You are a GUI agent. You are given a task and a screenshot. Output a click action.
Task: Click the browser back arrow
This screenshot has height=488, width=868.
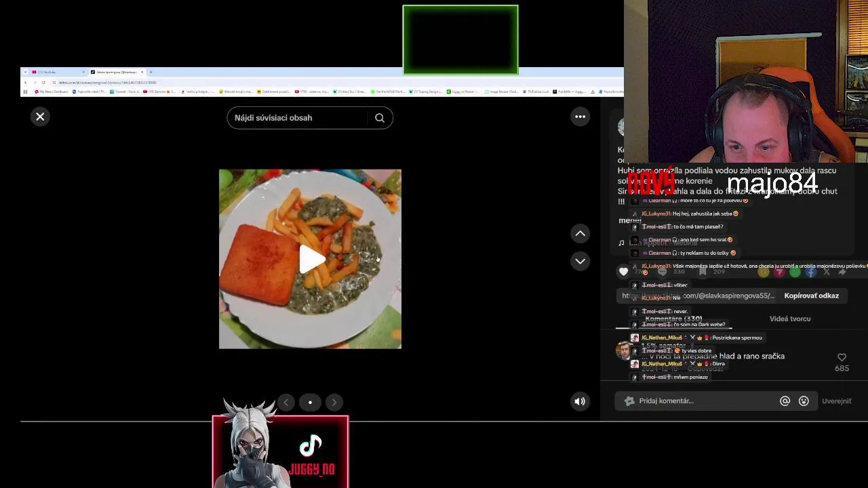[26, 83]
